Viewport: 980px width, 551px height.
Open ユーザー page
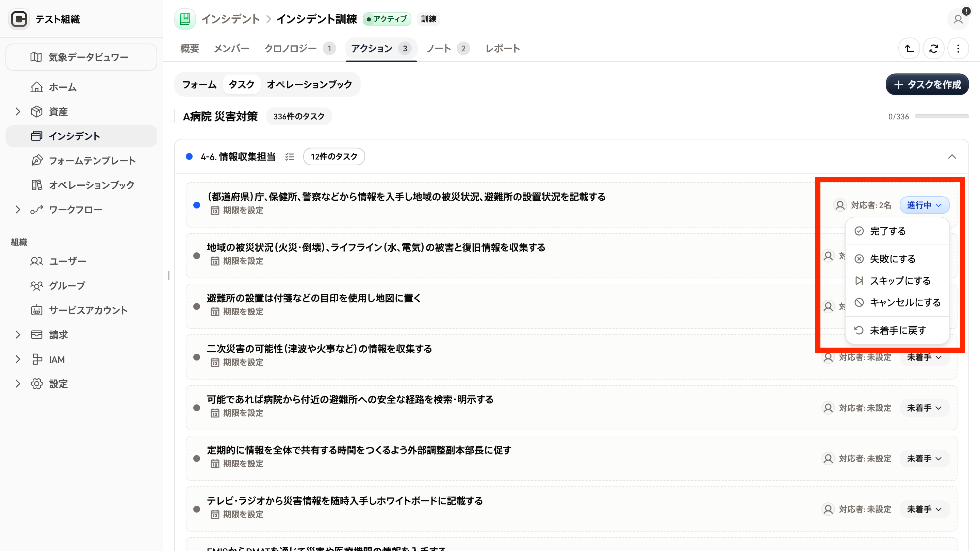tap(81, 261)
